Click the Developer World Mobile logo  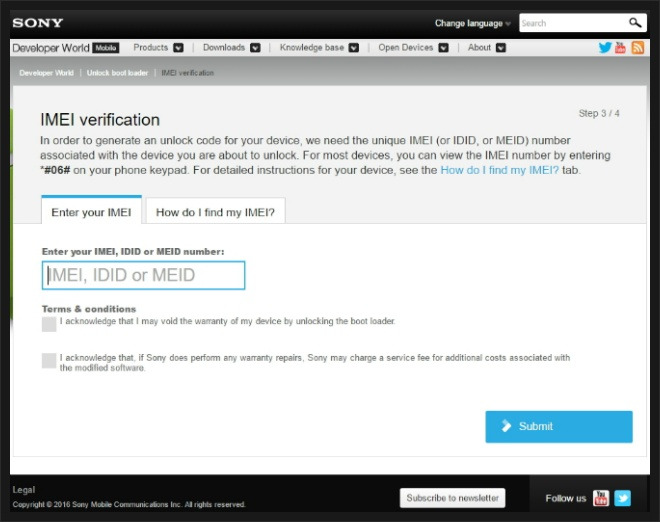[66, 48]
